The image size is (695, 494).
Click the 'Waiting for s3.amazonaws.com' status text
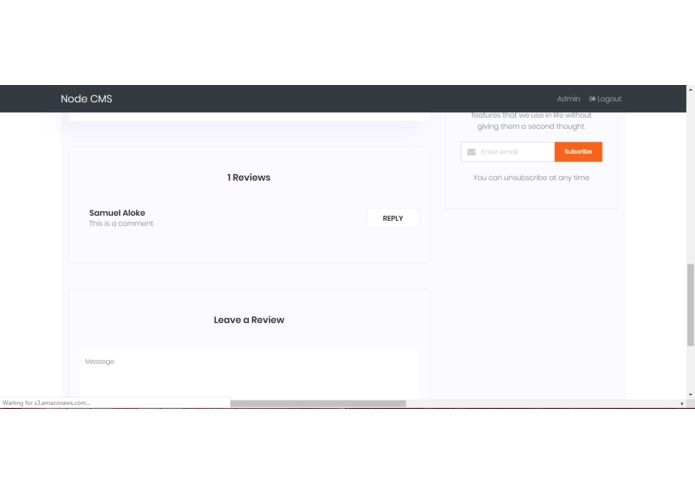point(46,403)
